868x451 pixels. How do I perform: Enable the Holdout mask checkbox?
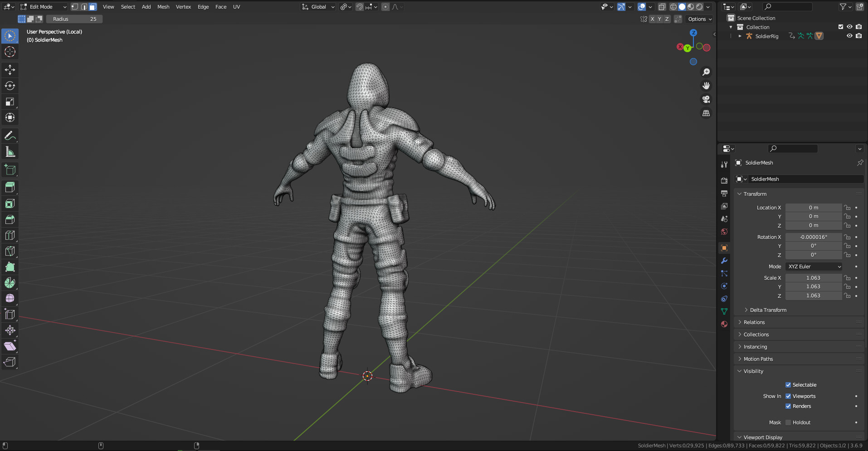pyautogui.click(x=788, y=422)
